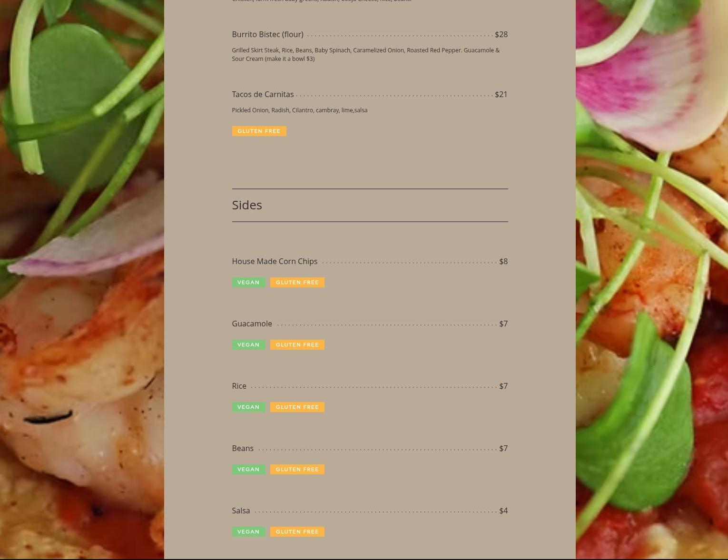Click the Vegan badge under Guacamole

[248, 344]
